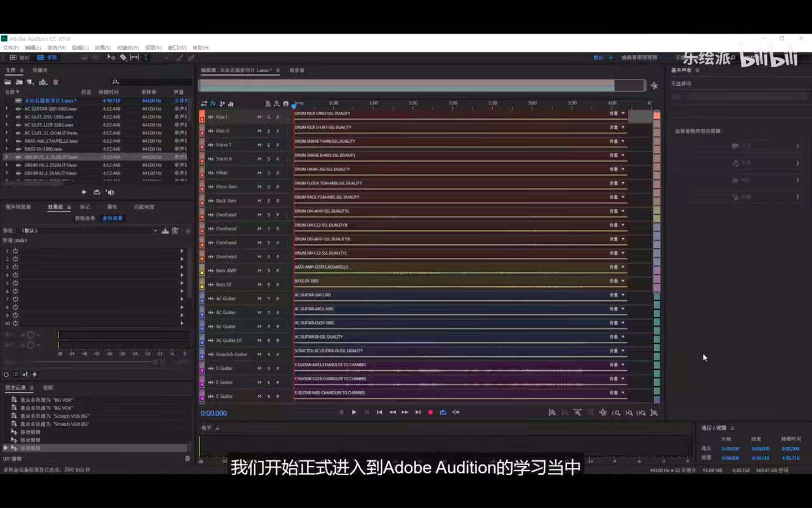
Task: Expand DRUM HI file entry
Action: pyautogui.click(x=6, y=165)
